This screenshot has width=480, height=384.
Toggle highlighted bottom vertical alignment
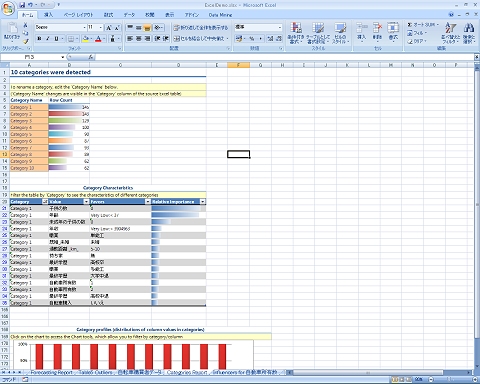pos(147,27)
